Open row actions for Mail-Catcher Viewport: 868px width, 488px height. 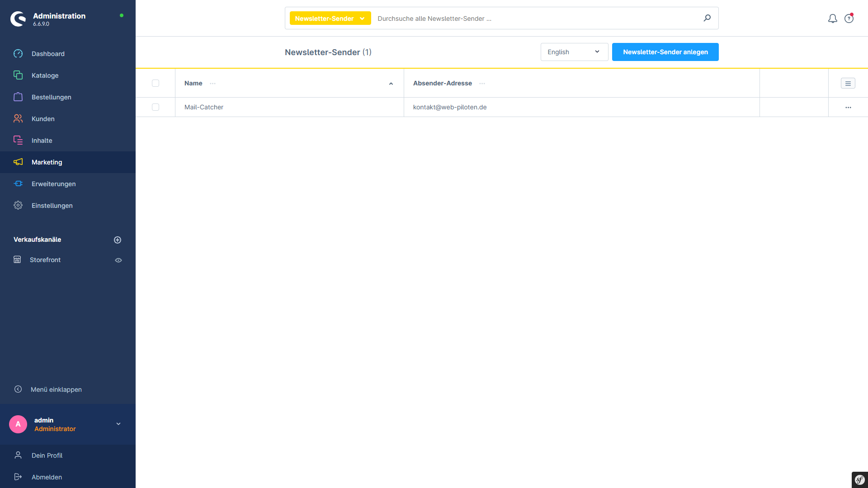click(848, 108)
